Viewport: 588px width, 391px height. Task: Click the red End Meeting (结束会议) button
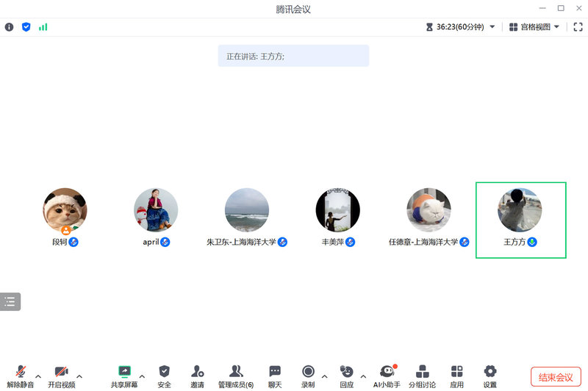(x=556, y=377)
